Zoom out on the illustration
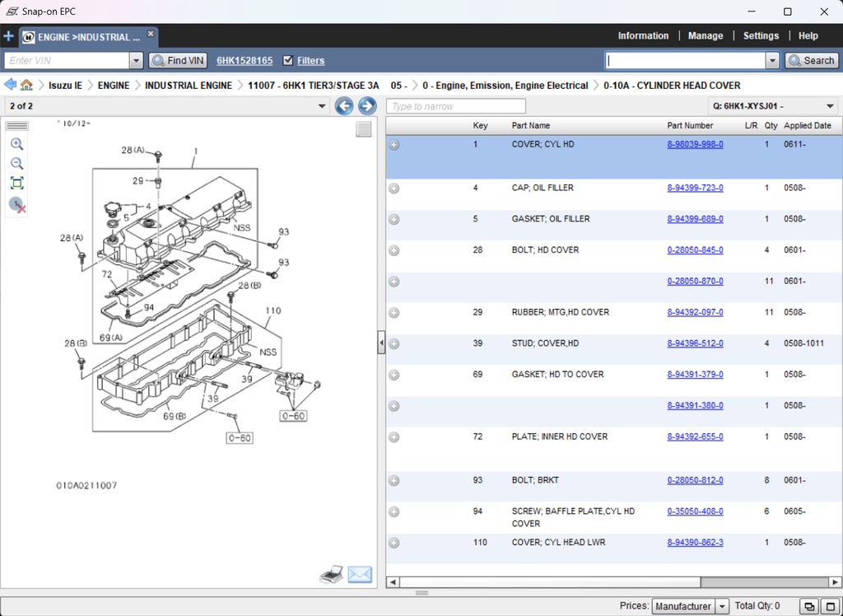The height and width of the screenshot is (616, 843). pyautogui.click(x=16, y=164)
